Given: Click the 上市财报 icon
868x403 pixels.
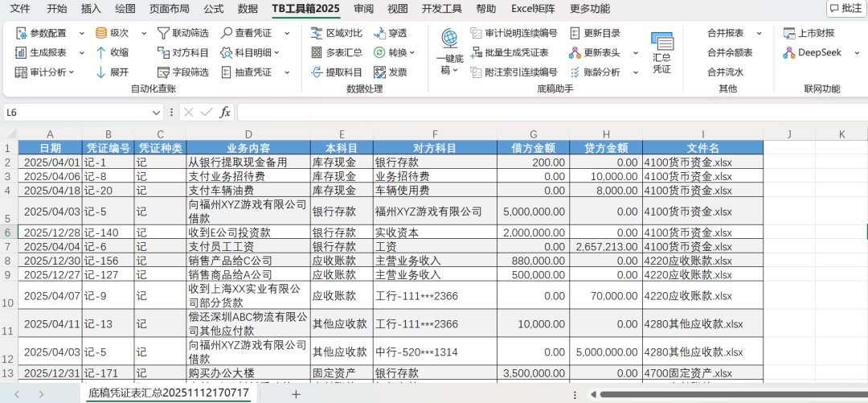Looking at the screenshot, I should 789,33.
